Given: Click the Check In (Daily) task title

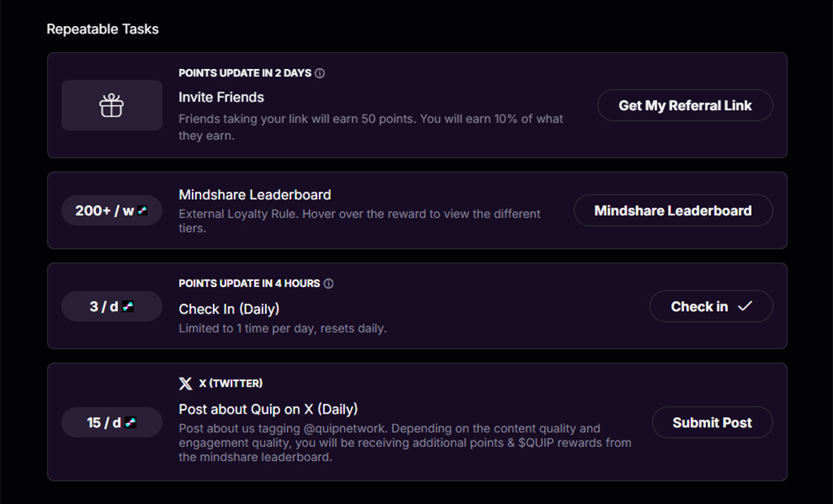Looking at the screenshot, I should click(x=229, y=309).
